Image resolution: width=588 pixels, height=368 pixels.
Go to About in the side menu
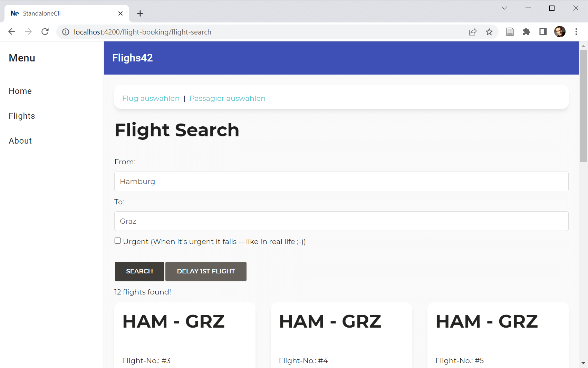[x=20, y=141]
